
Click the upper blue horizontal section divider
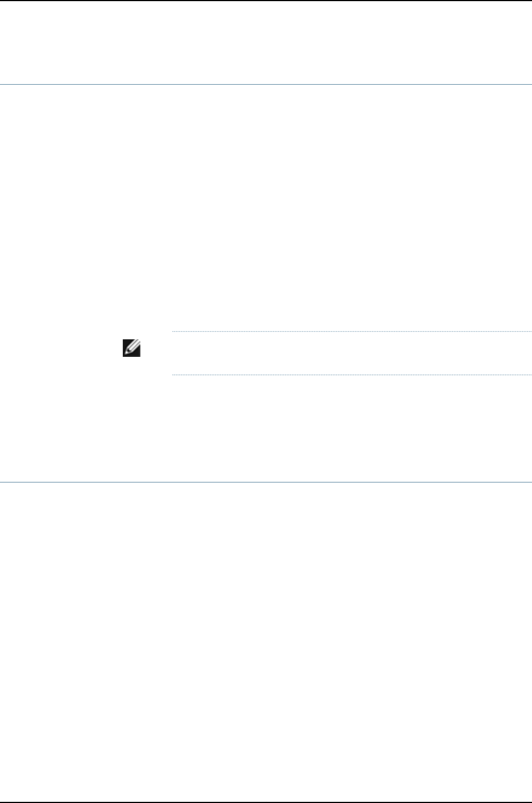[266, 85]
